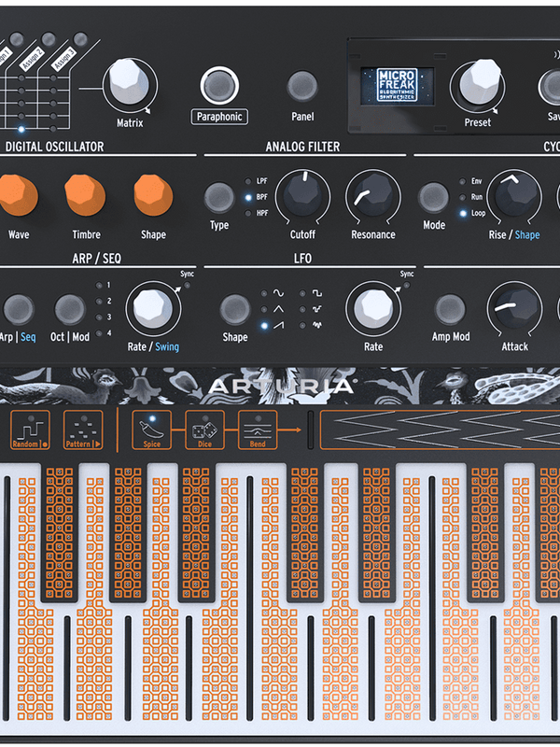560x747 pixels.
Task: Play the black C-sharp key
Action: [305, 532]
